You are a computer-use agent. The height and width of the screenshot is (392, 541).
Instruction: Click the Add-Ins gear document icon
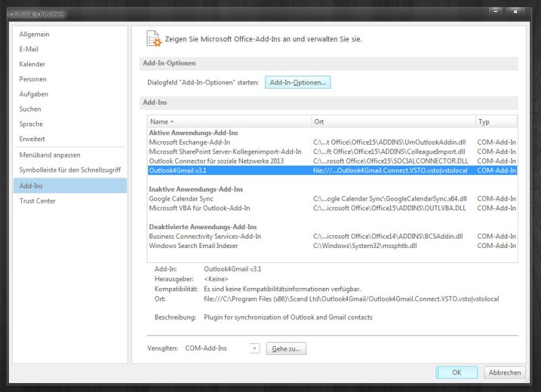tap(154, 39)
